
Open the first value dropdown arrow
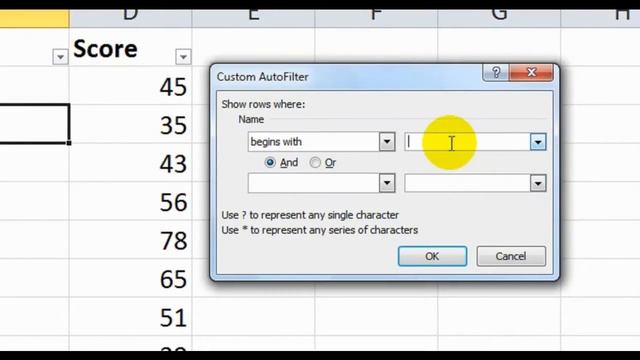click(x=538, y=142)
